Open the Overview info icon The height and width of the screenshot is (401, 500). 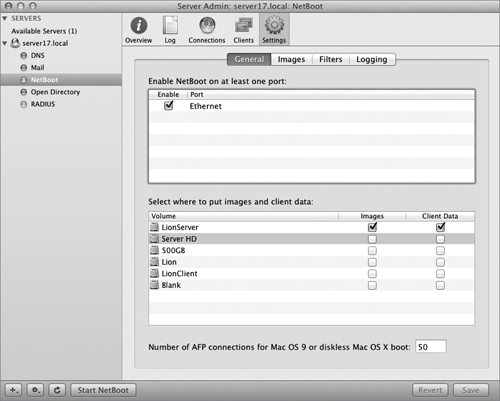[139, 26]
